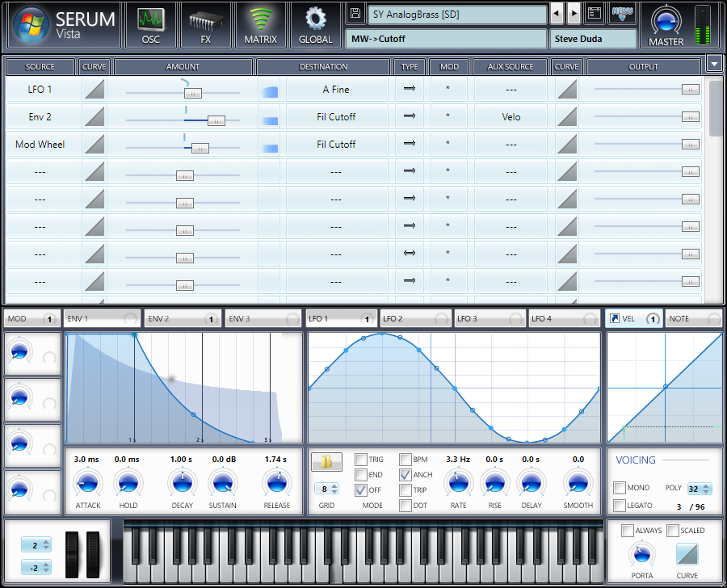727x588 pixels.
Task: Click the preset name SY AnalogBrass field
Action: point(457,15)
